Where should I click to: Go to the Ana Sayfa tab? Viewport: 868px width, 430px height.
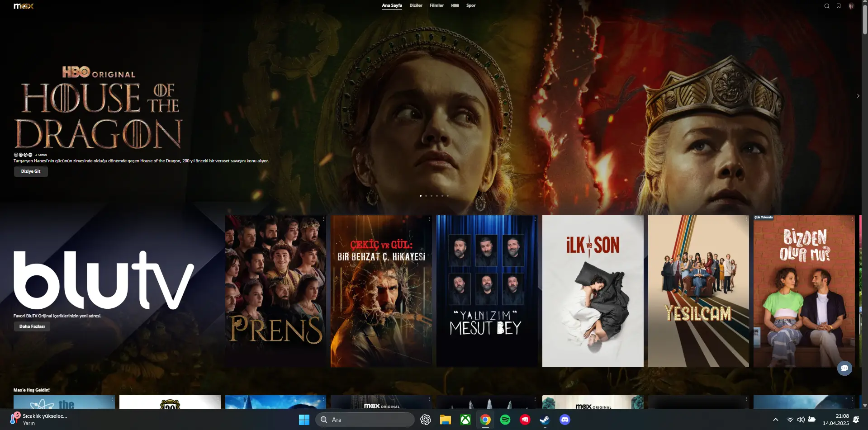point(392,5)
